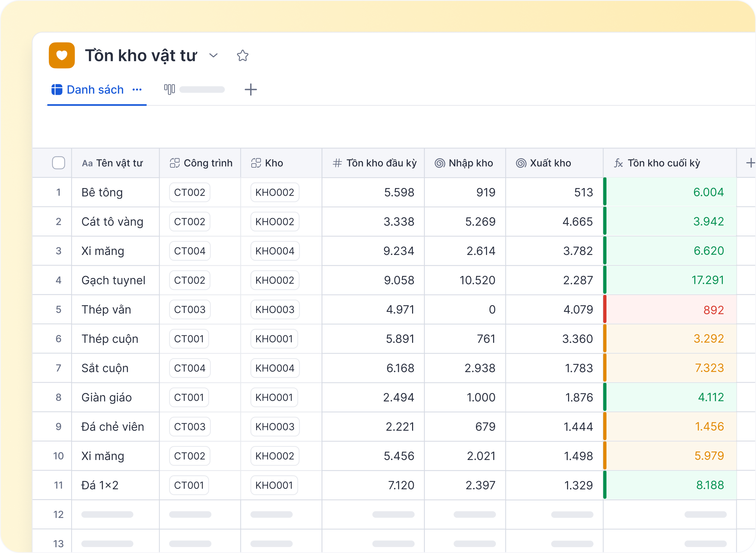Expand the table title dropdown chevron

[213, 55]
